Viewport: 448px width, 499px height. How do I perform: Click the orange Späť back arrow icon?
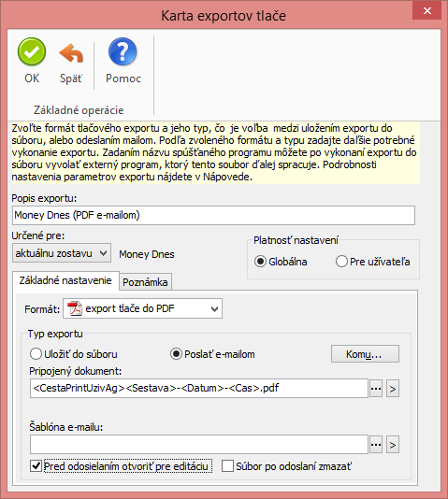[x=71, y=53]
